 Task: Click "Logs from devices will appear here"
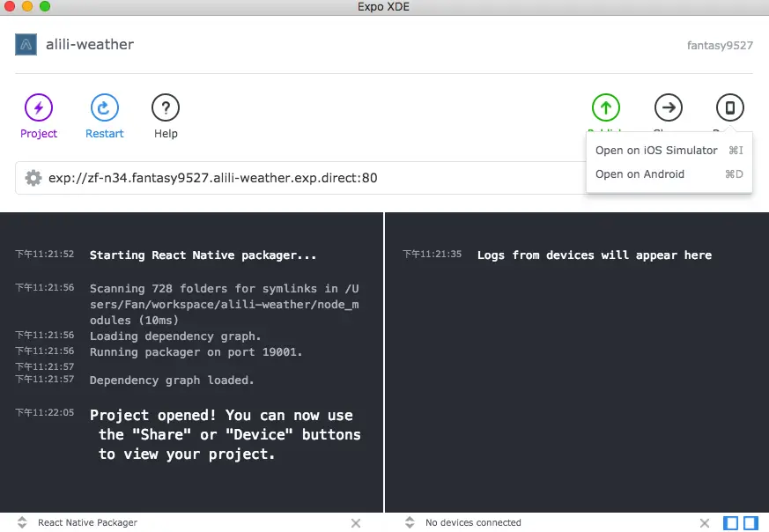tap(595, 255)
